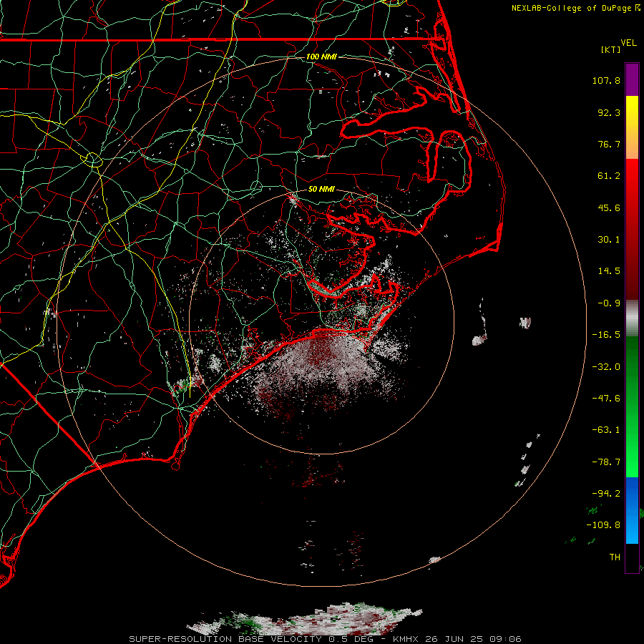Click the -63.1 value on velocity scale
Image resolution: width=644 pixels, height=644 pixels.
pyautogui.click(x=606, y=430)
